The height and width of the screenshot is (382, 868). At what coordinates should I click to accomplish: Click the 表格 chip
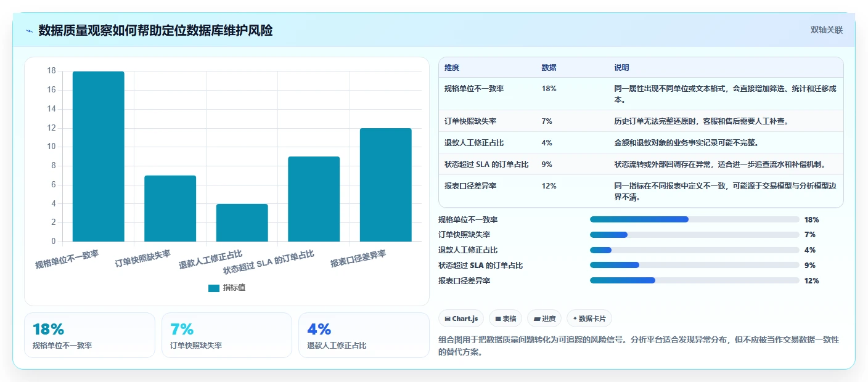click(x=506, y=319)
